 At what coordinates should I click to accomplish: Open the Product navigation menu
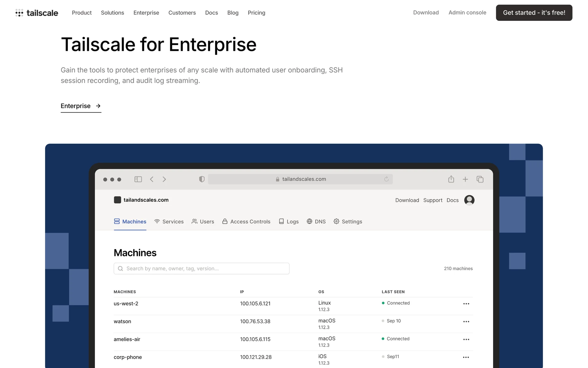click(82, 13)
